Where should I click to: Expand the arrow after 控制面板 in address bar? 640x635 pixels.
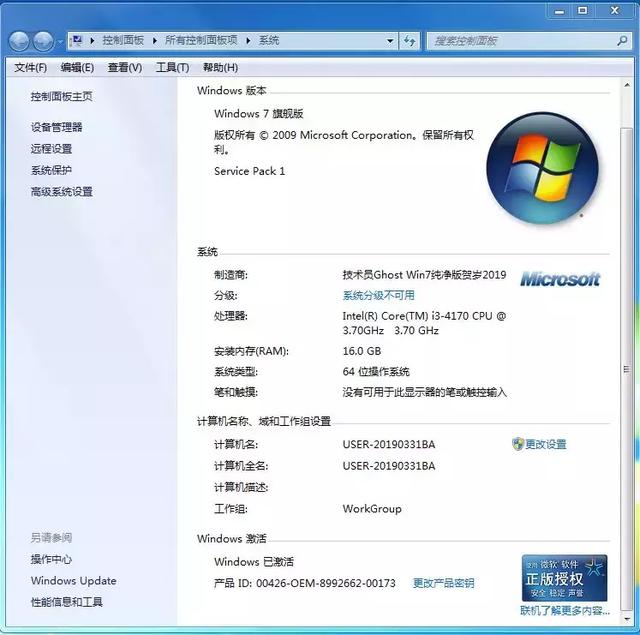click(x=154, y=40)
